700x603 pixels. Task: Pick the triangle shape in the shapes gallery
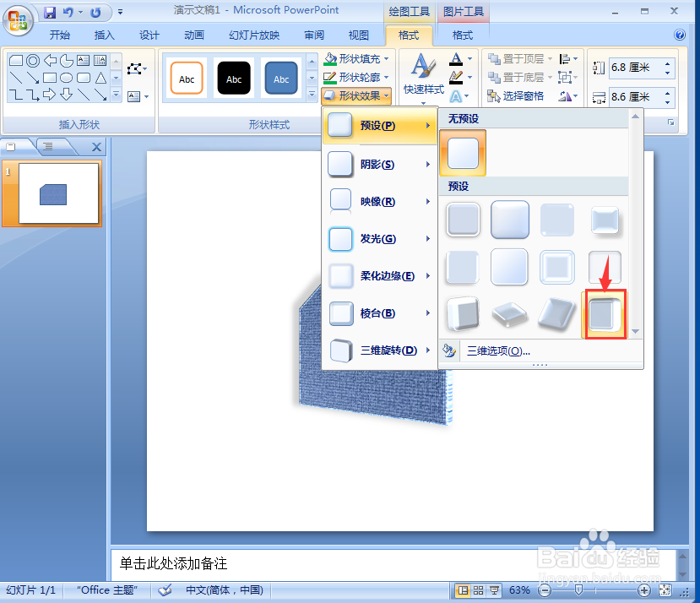(x=100, y=78)
